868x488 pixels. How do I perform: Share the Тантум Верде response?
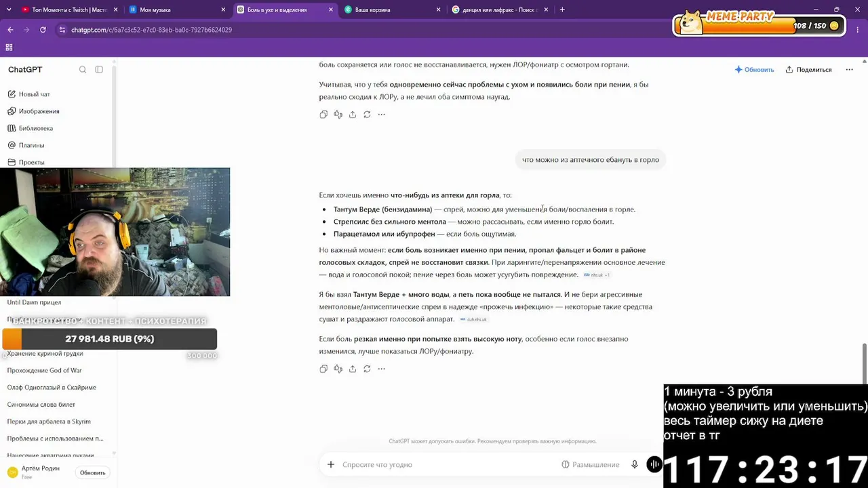(x=353, y=369)
